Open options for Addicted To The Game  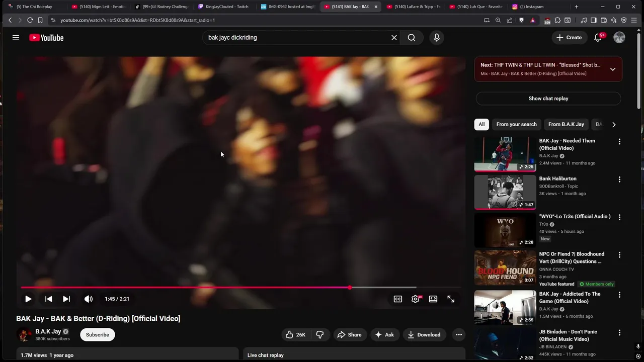[x=619, y=295]
